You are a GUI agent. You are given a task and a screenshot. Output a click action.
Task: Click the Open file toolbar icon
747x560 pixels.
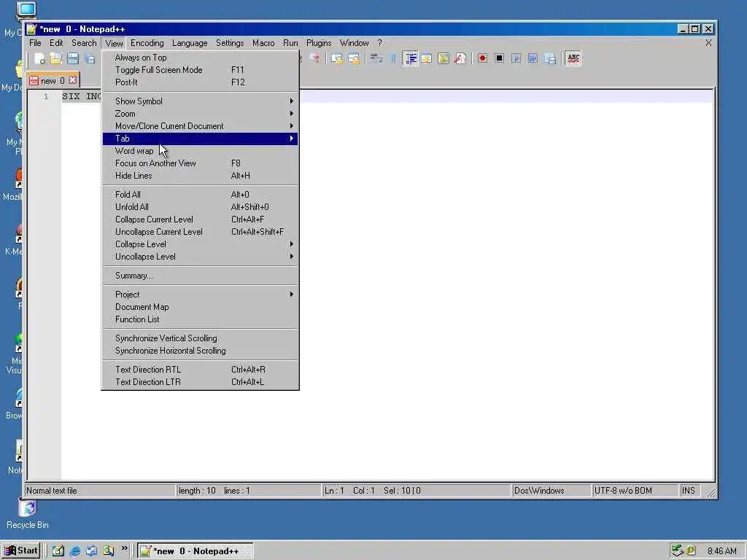point(56,58)
